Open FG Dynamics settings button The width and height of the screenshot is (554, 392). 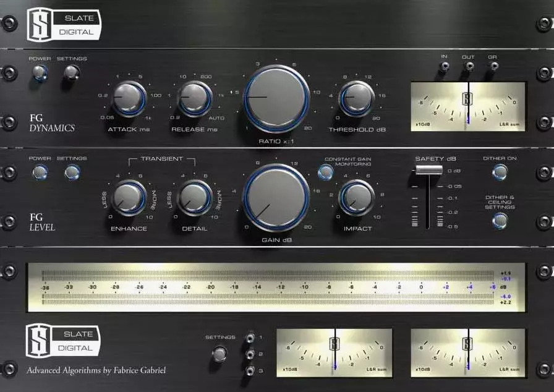point(72,73)
